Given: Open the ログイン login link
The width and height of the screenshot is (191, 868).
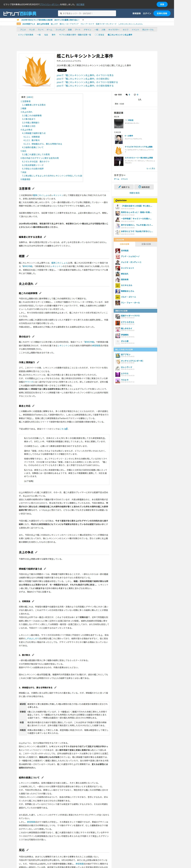Looking at the screenshot, I should click(147, 13).
